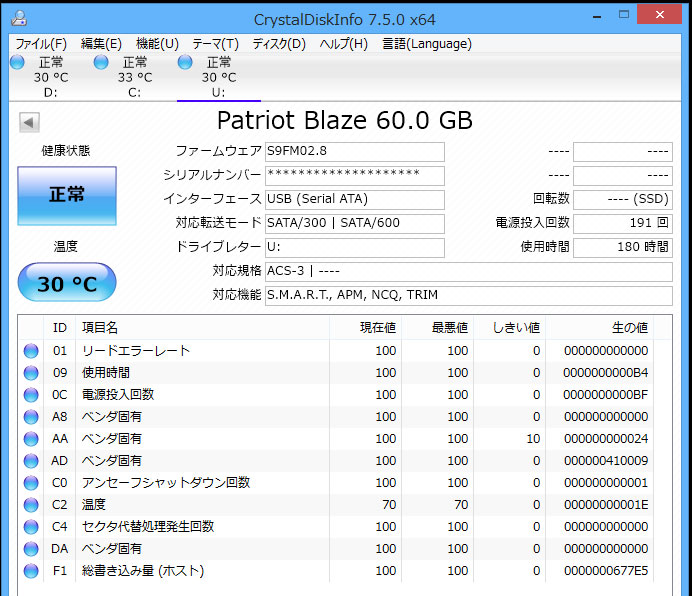692x596 pixels.
Task: Click the CrystalDiskInfo app icon in title bar
Action: coord(19,19)
